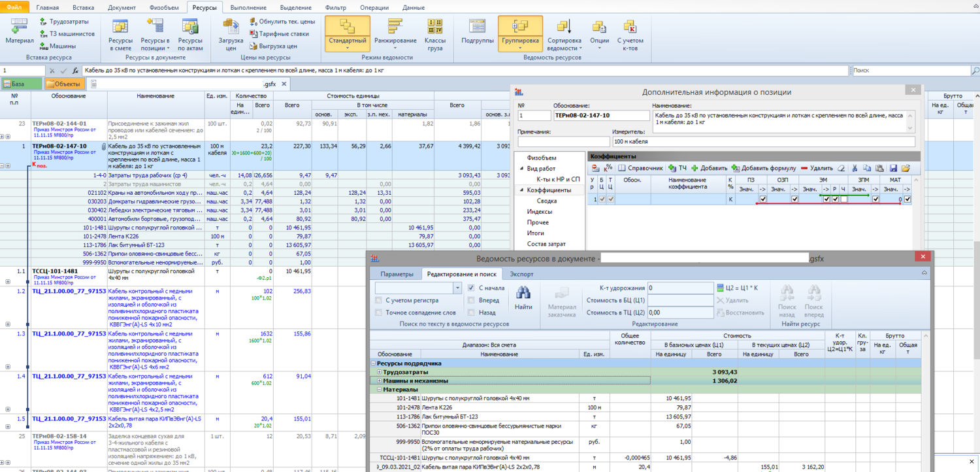Screen dimensions: 980x472
Task: Expand the Машины и механизмы group
Action: point(379,380)
